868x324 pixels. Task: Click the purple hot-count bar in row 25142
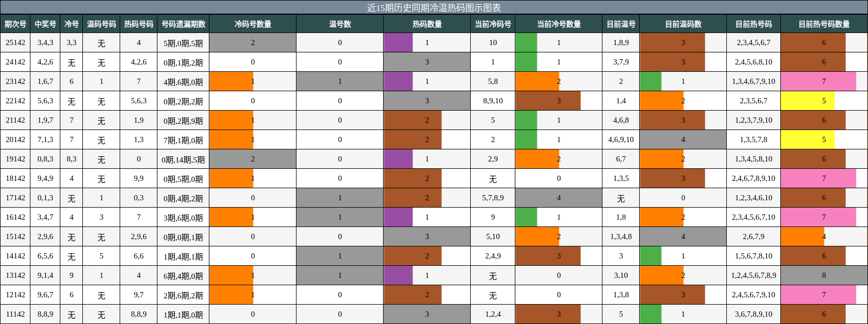pos(398,42)
